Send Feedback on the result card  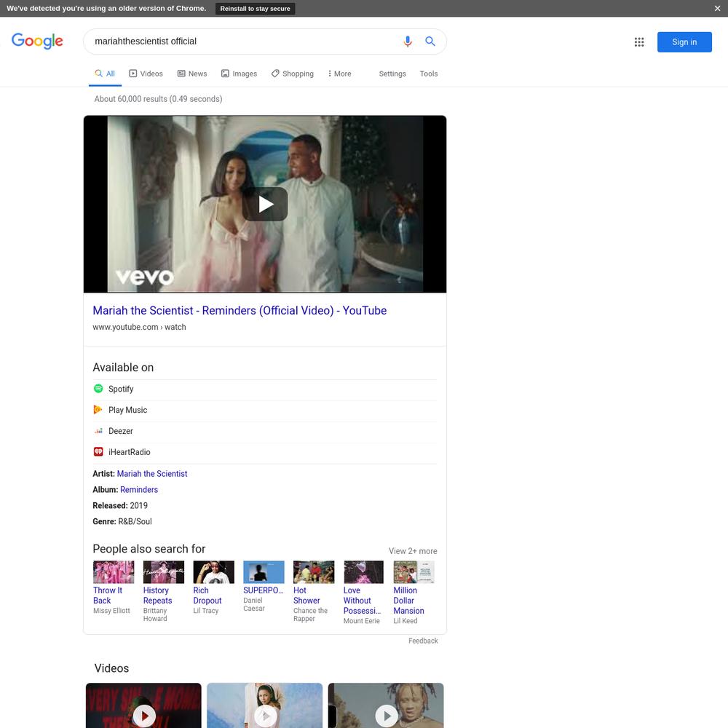pos(423,641)
